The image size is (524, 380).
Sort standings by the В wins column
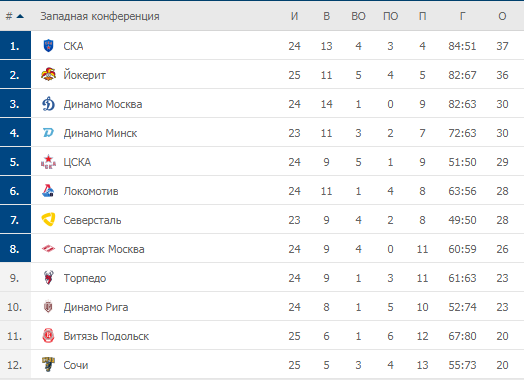(x=326, y=16)
